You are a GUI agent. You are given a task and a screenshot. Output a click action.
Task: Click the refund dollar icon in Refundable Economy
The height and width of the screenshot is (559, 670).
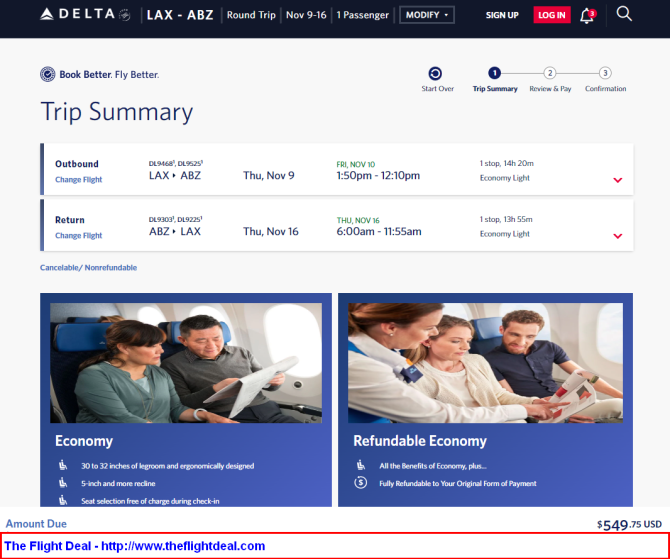pos(361,483)
